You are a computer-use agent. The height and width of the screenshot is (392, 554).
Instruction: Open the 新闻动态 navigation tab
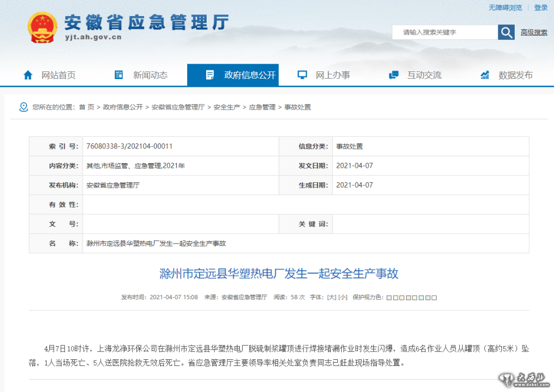[x=150, y=75]
